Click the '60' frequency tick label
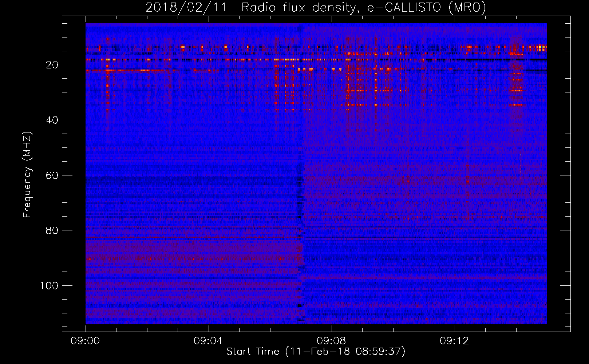The image size is (589, 364). 52,175
